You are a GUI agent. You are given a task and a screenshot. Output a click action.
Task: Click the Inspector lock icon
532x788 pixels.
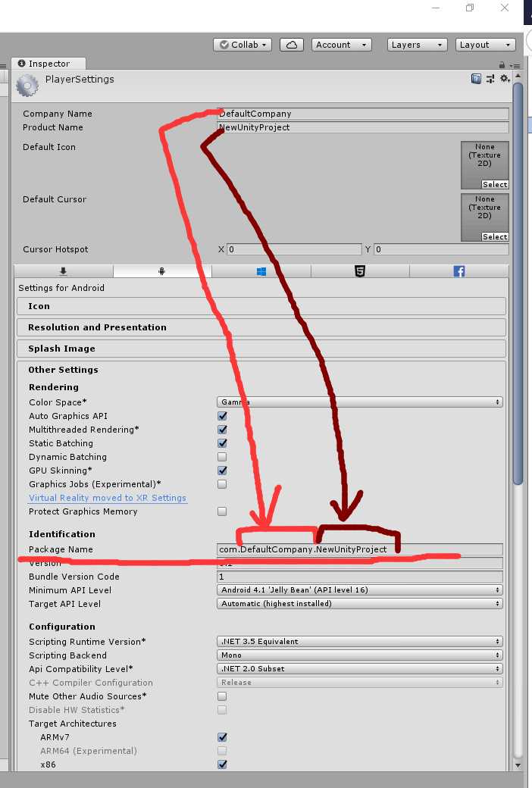(x=502, y=65)
